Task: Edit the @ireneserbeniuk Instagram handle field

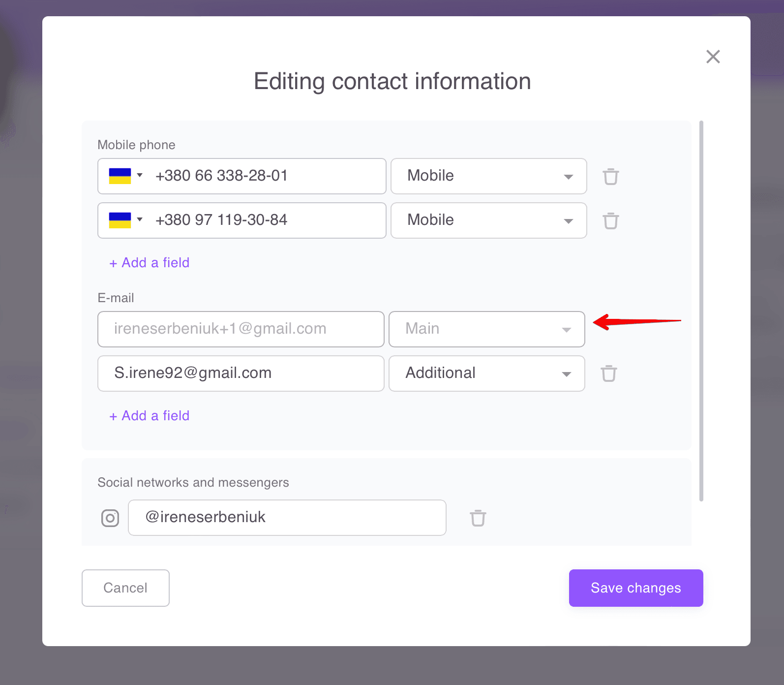Action: coord(287,518)
